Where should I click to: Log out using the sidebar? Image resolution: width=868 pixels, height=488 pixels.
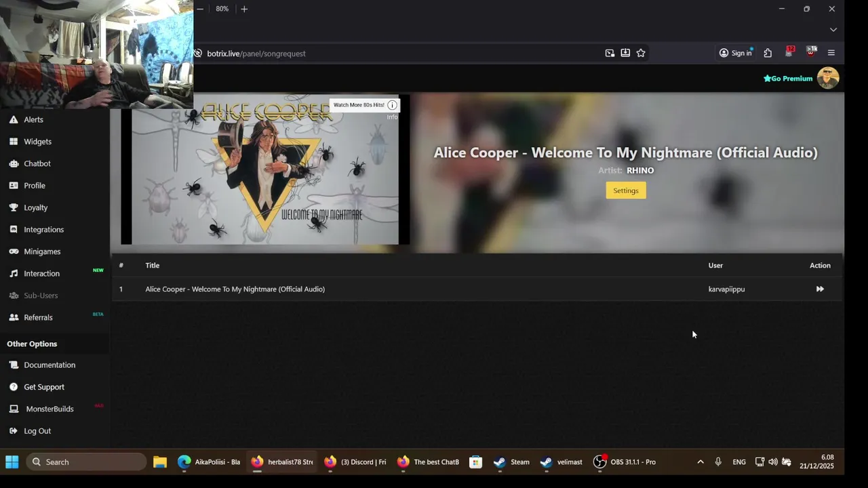37,431
